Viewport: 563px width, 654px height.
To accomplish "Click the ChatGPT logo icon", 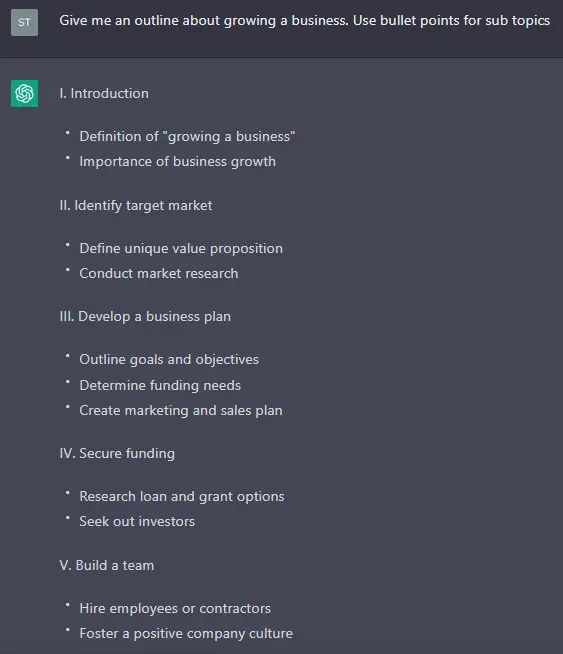I will (x=24, y=93).
